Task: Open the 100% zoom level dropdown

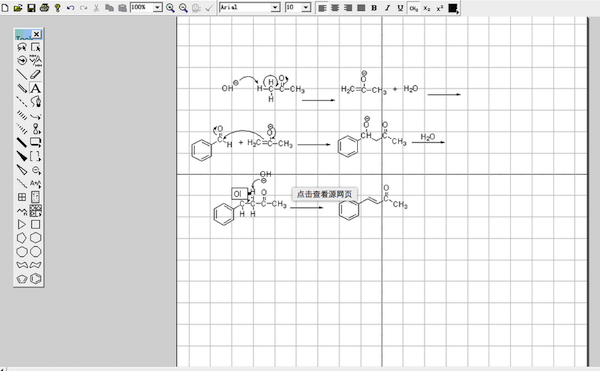Action: pyautogui.click(x=158, y=8)
